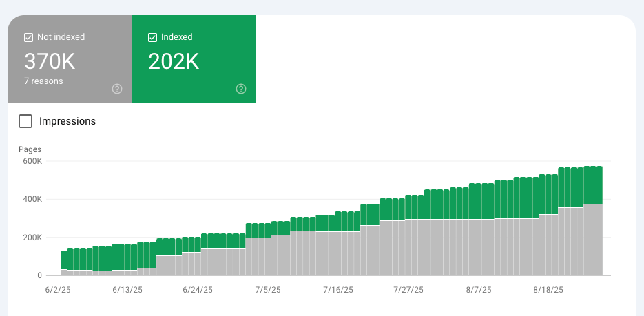Uncheck the Indexed checkbox

pyautogui.click(x=152, y=37)
